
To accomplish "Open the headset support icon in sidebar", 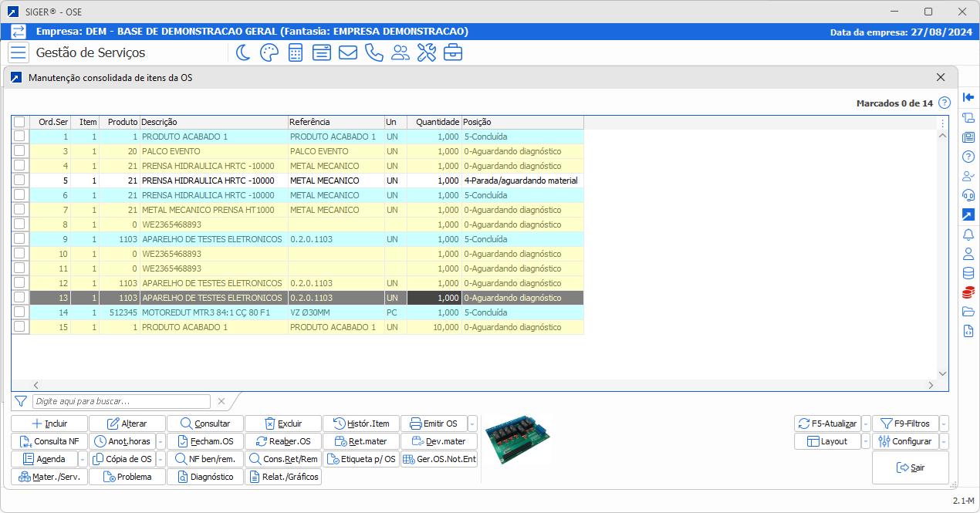I will pos(968,195).
